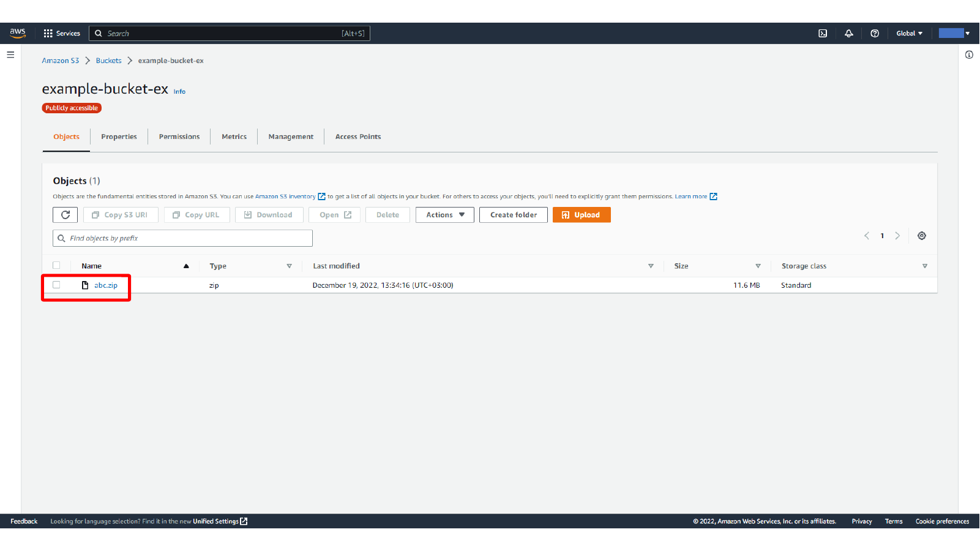
Task: Tick the abc.zip row checkbox
Action: tap(56, 285)
